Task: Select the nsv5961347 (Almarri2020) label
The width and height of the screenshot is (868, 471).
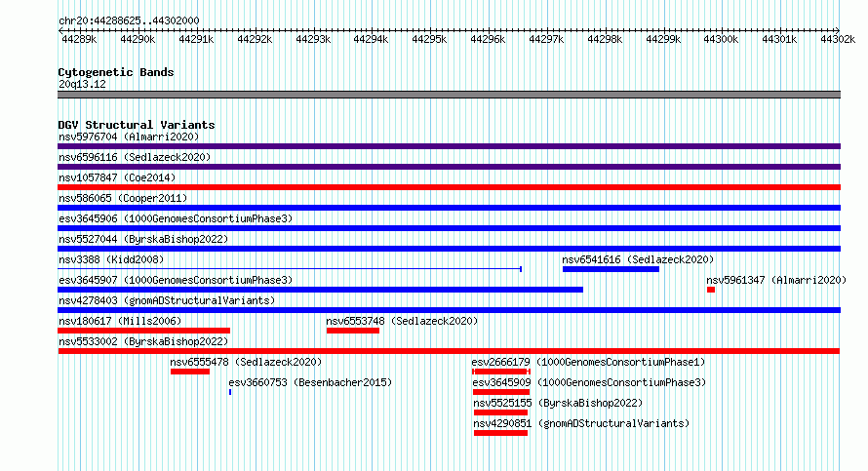Action: (x=776, y=280)
